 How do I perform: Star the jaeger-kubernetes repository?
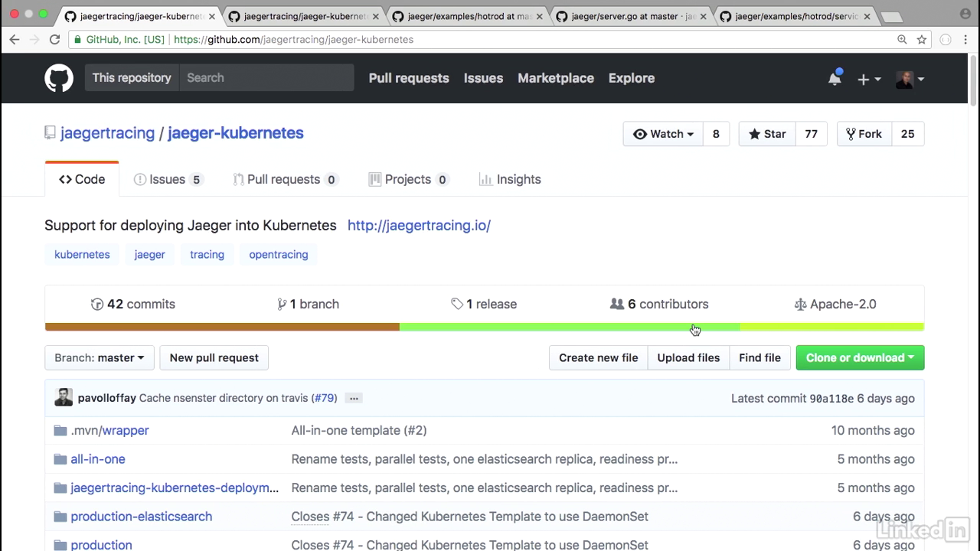click(767, 134)
